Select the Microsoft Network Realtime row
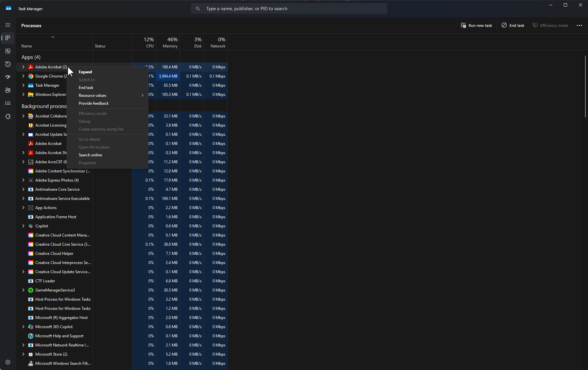The image size is (588, 370). pos(122,345)
